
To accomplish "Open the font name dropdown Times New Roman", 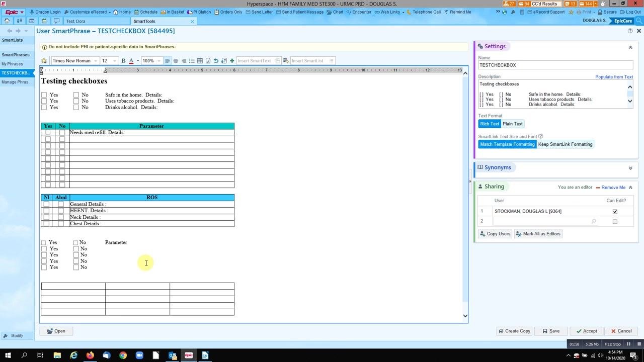I will pyautogui.click(x=75, y=61).
